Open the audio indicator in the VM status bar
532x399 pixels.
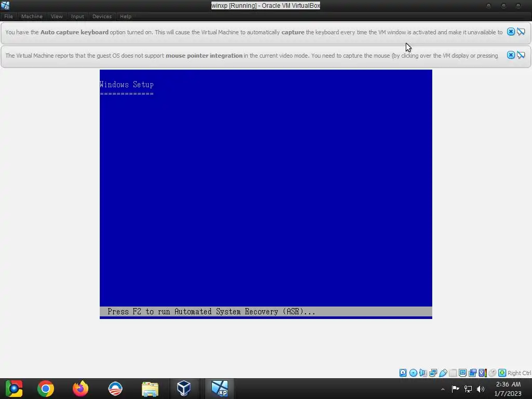(x=423, y=373)
